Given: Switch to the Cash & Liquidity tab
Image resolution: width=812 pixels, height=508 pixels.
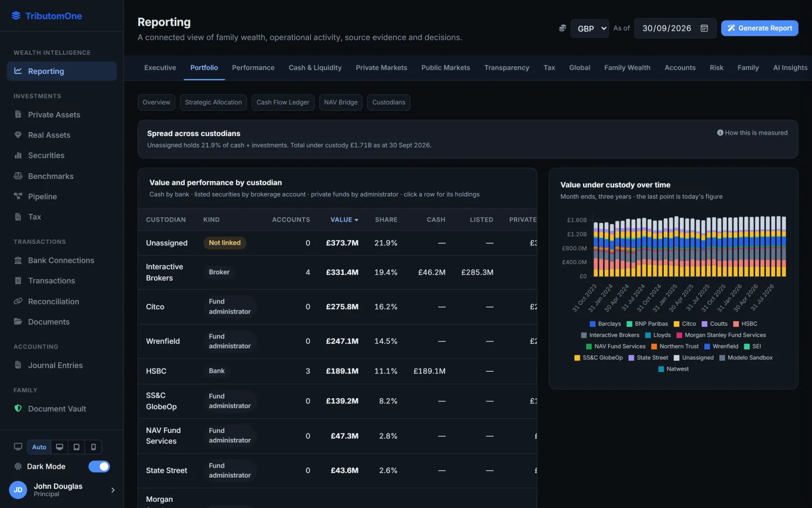Looking at the screenshot, I should coord(315,68).
